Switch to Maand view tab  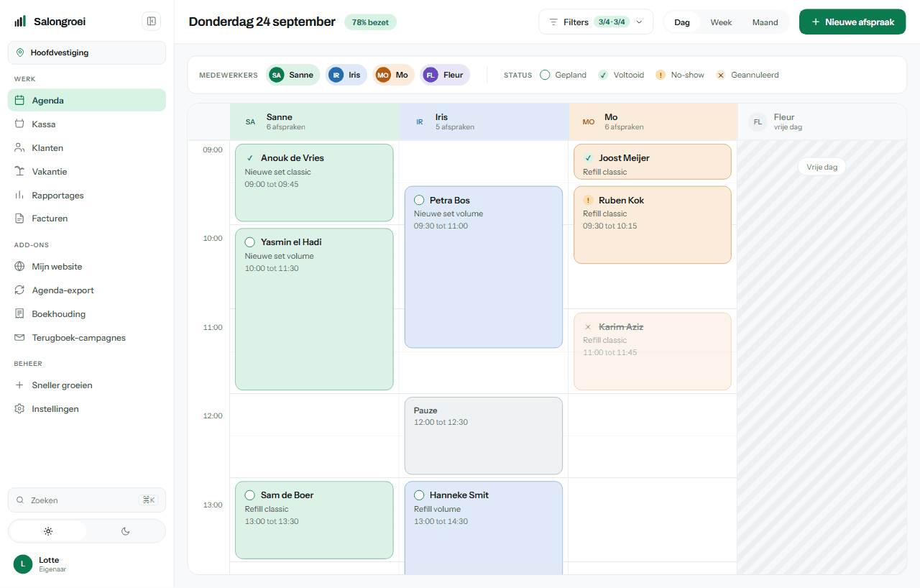pyautogui.click(x=765, y=22)
